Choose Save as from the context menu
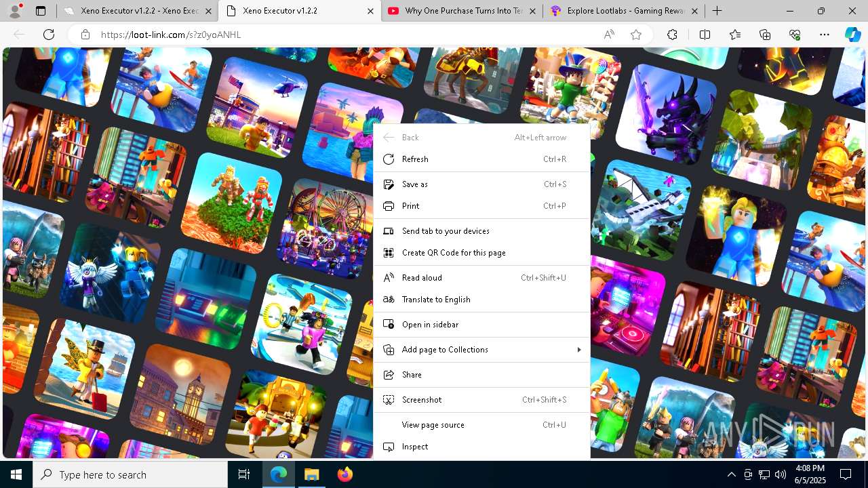The width and height of the screenshot is (868, 488). (x=481, y=184)
